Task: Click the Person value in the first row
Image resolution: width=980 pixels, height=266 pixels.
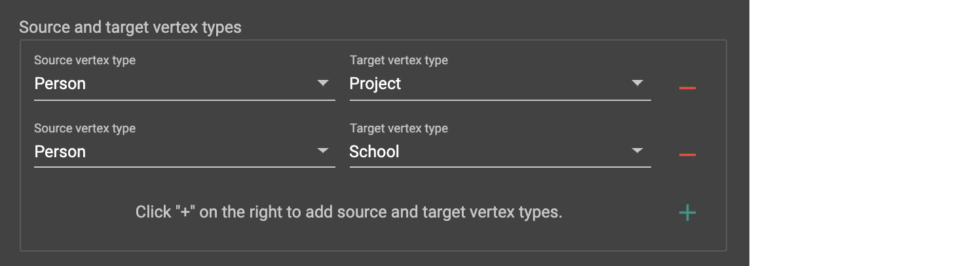Action: (60, 84)
